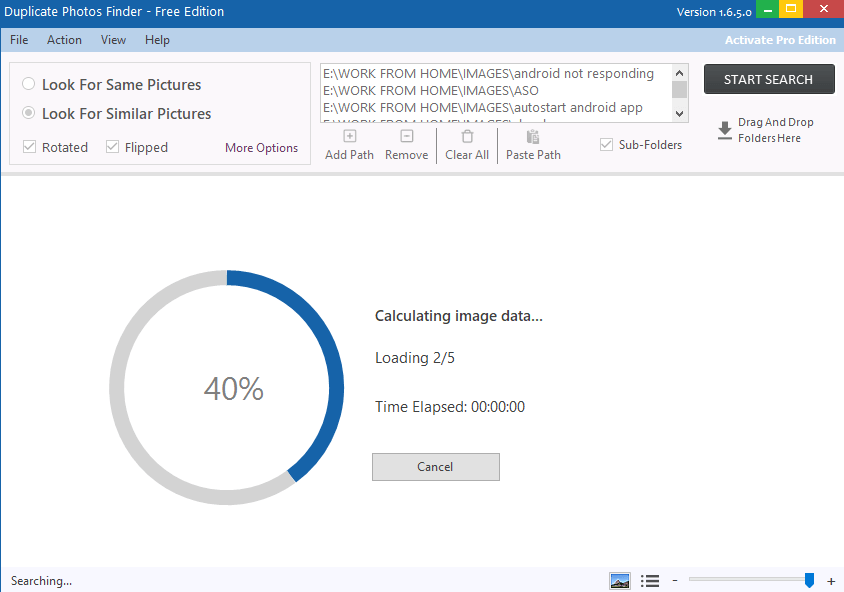The image size is (844, 592).
Task: Maximize the Duplicate Photos Finder window
Action: point(791,9)
